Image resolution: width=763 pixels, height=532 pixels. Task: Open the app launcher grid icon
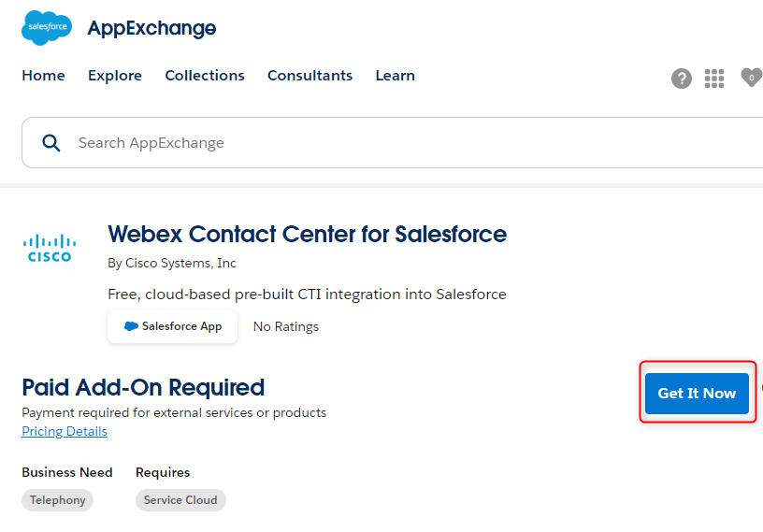click(714, 79)
